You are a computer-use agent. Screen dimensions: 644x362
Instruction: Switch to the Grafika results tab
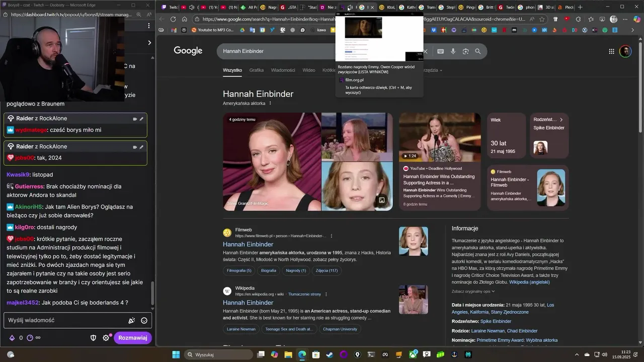[257, 70]
